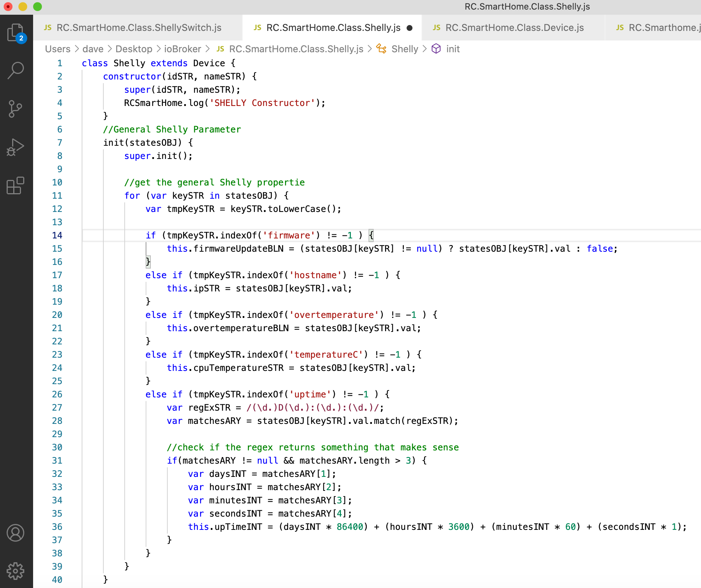Click the init method cube icon in the breadcrumb

click(436, 49)
